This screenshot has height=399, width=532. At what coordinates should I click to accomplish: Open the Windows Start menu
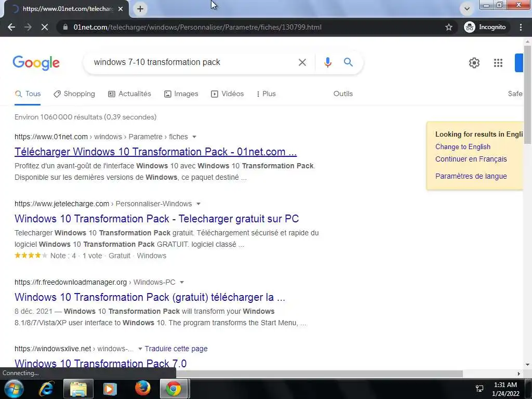point(14,389)
